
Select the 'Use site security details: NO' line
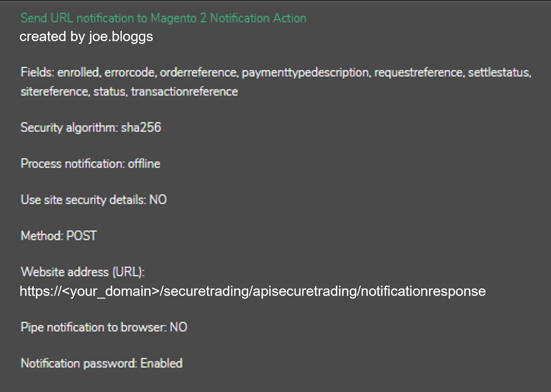[94, 200]
